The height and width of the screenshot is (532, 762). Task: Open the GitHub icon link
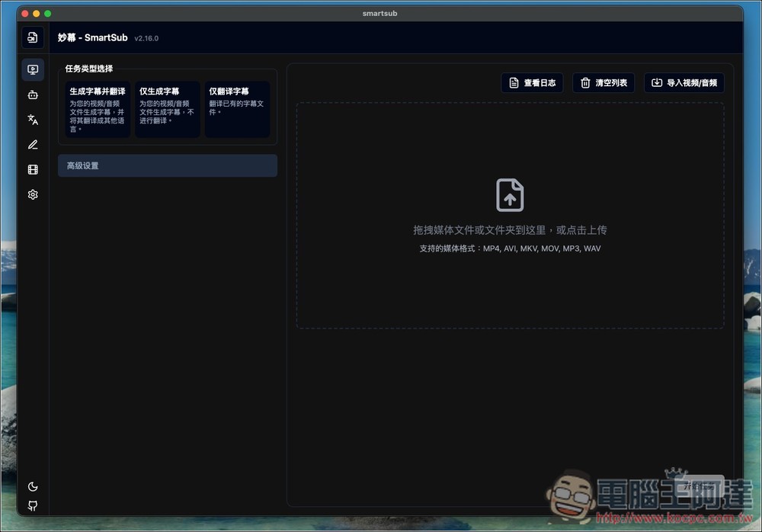33,506
